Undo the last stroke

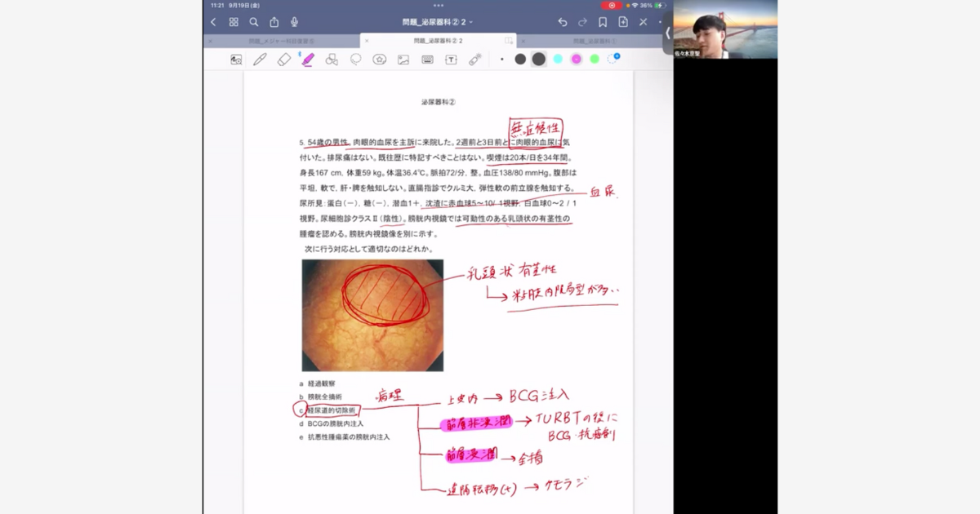[563, 22]
